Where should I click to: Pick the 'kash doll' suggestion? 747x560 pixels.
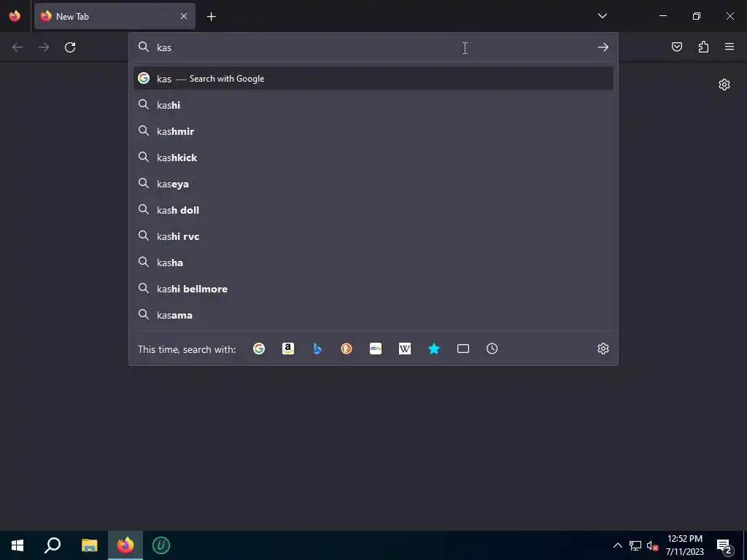[x=373, y=210]
